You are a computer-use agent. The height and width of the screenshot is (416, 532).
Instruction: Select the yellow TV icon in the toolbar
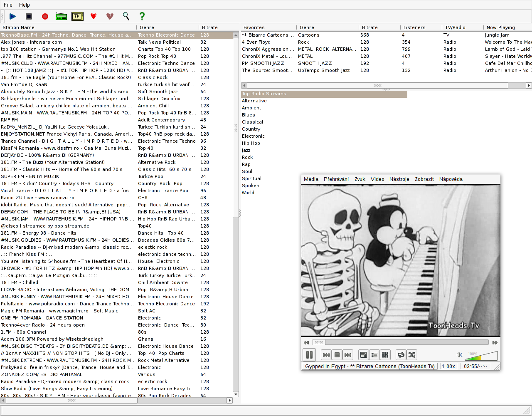point(77,16)
